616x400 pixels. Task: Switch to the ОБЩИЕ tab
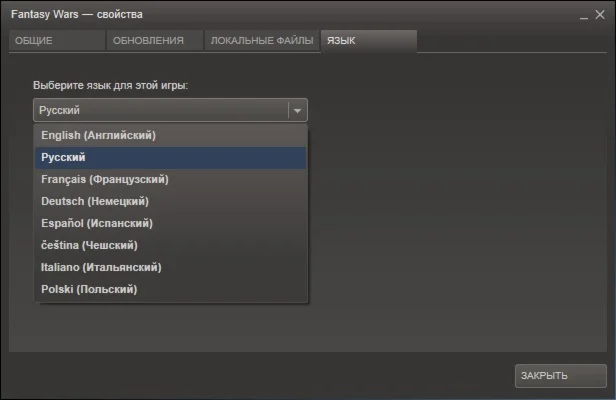57,40
